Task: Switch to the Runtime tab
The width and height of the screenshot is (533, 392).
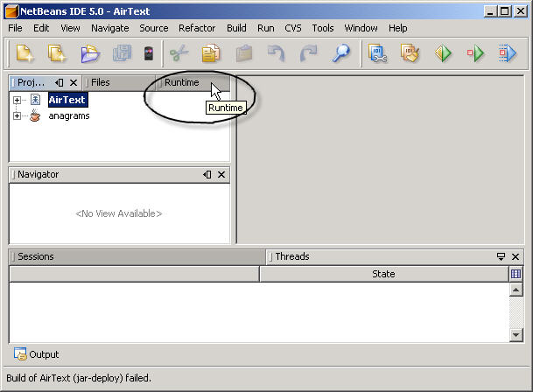Action: tap(193, 82)
